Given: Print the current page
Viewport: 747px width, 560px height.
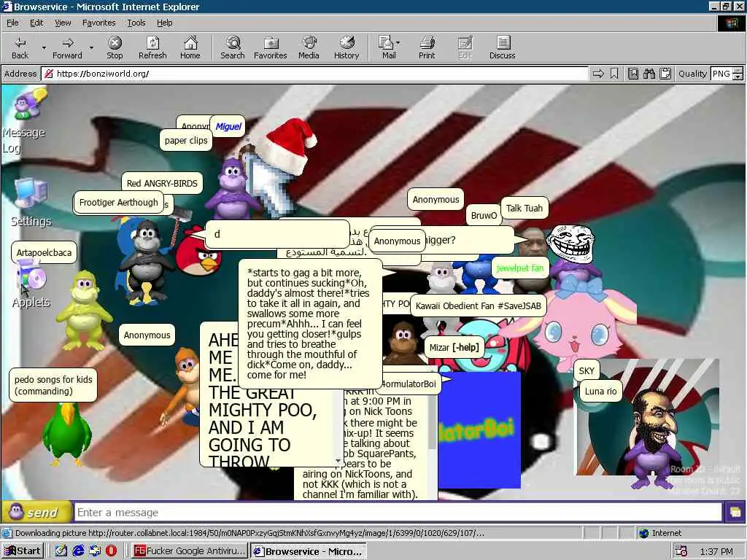Looking at the screenshot, I should coord(427,47).
